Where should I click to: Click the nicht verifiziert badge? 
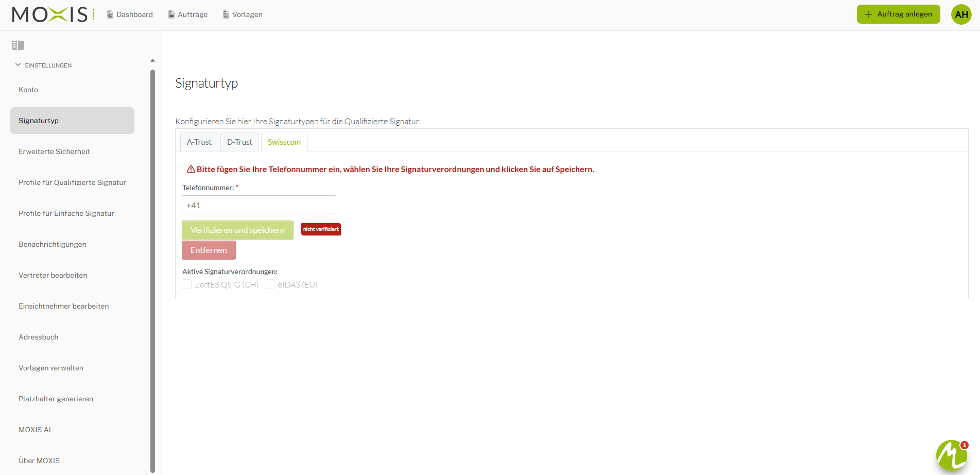click(321, 229)
